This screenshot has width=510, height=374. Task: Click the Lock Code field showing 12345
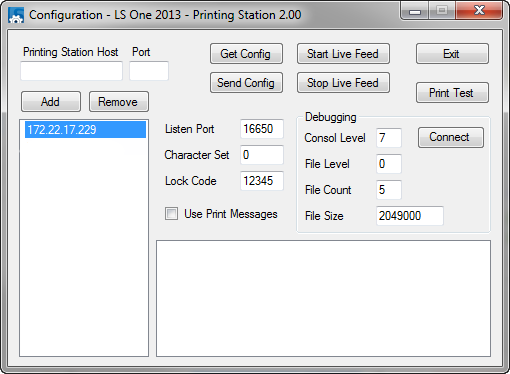(x=262, y=181)
